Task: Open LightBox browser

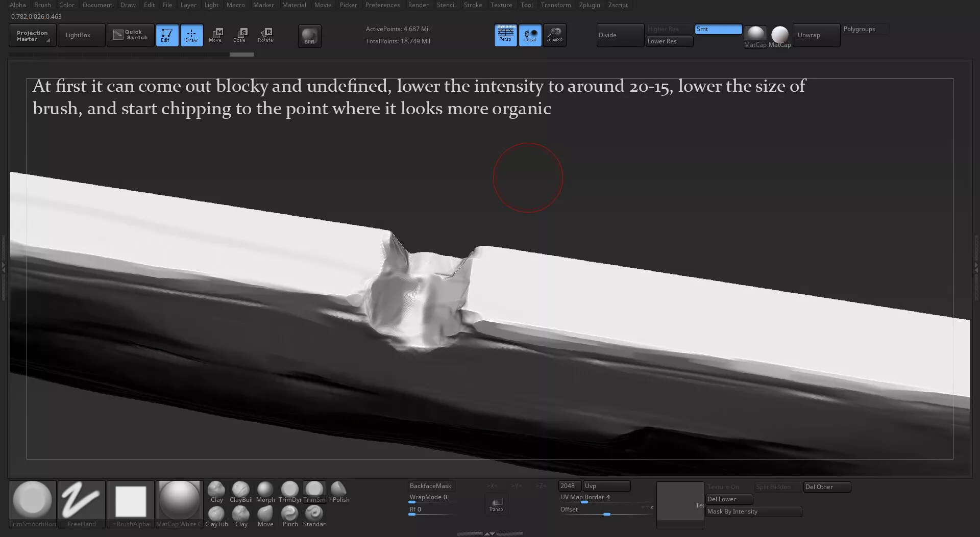Action: coord(78,35)
